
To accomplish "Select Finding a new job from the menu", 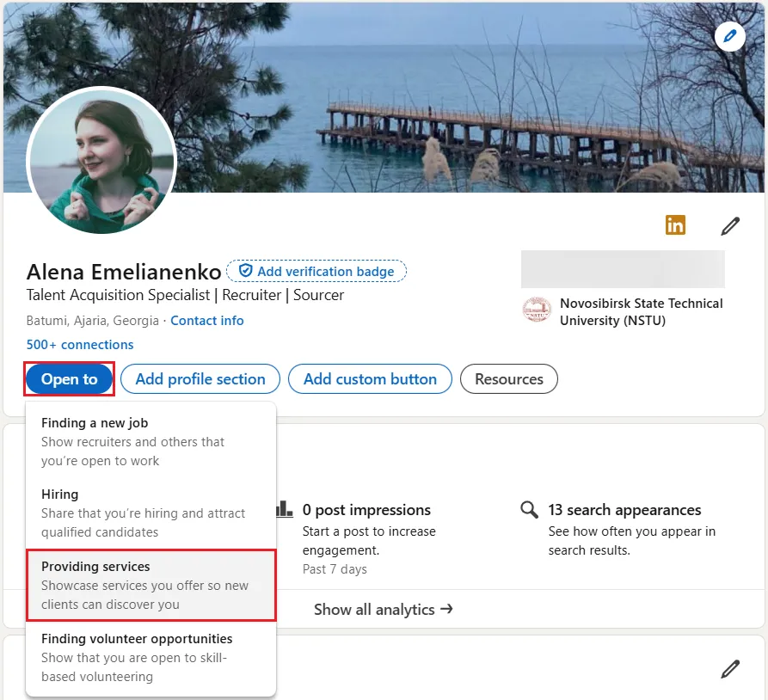I will [95, 422].
